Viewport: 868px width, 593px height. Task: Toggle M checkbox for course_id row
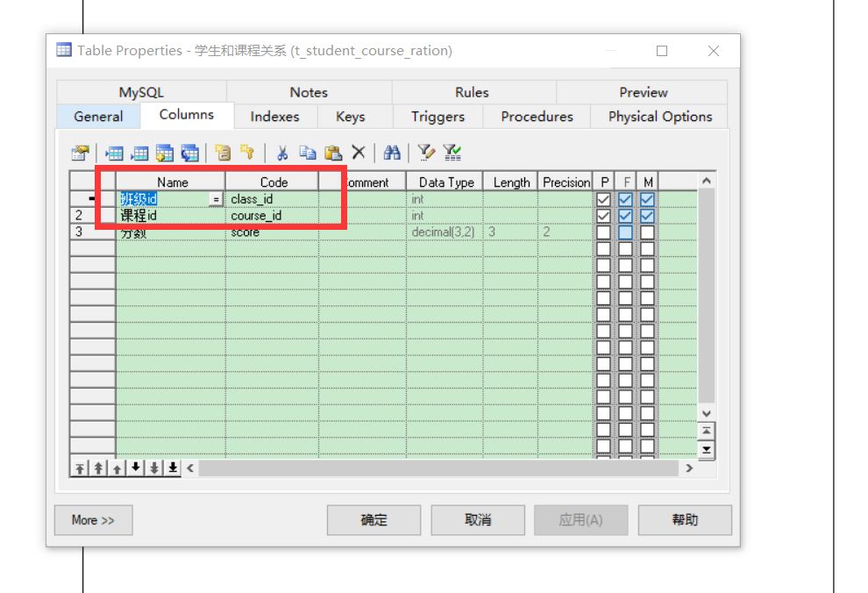(647, 216)
